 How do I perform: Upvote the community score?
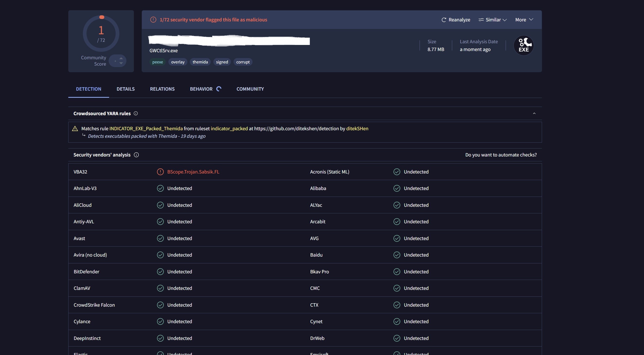[x=121, y=58]
